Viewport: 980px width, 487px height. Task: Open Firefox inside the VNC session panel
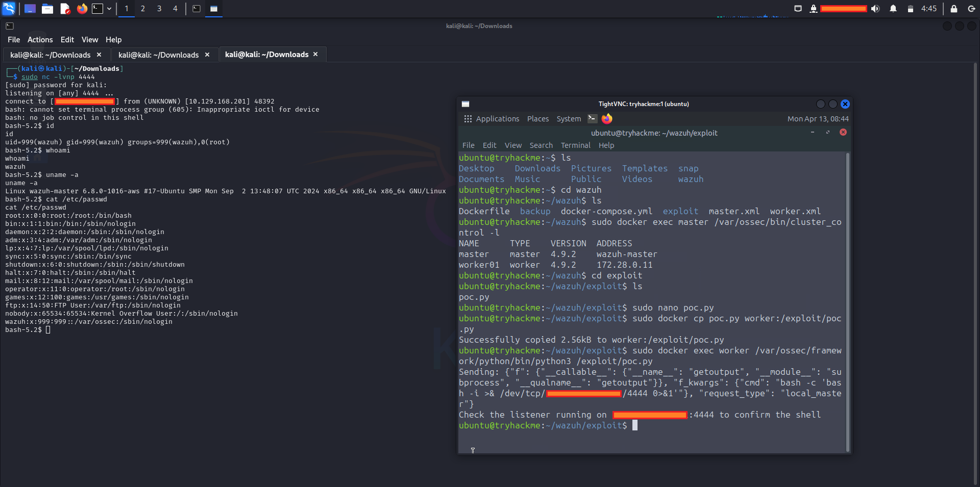[x=606, y=118]
